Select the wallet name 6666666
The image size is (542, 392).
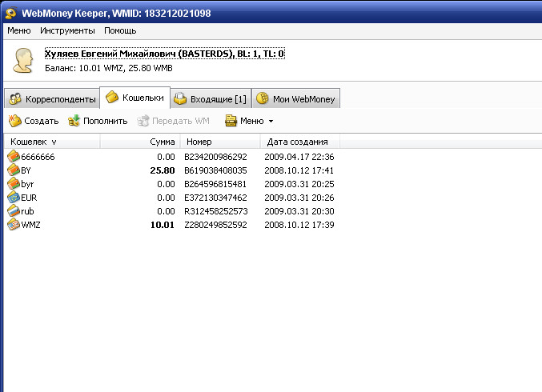pyautogui.click(x=38, y=157)
